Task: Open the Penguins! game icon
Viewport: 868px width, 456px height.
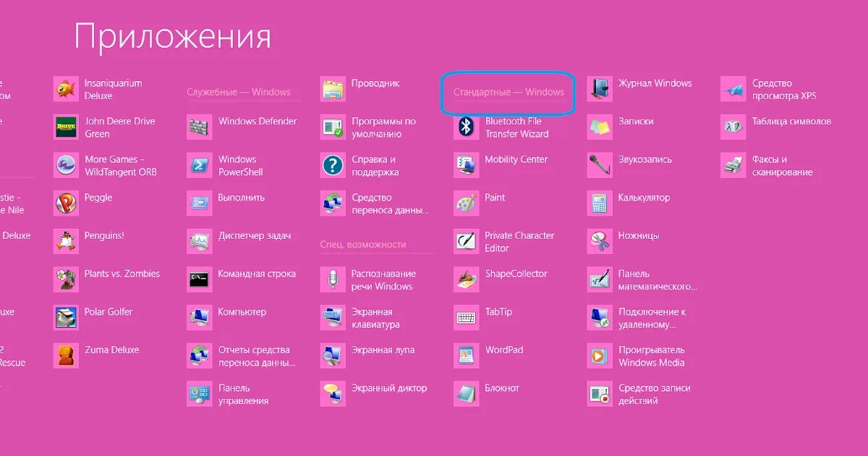Action: pos(66,242)
